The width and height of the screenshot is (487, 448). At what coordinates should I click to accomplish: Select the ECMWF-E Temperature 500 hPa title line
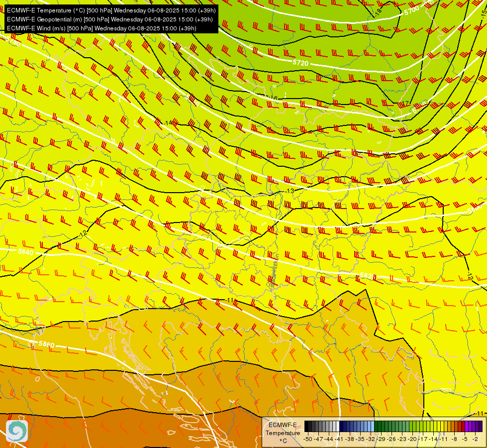coord(111,10)
